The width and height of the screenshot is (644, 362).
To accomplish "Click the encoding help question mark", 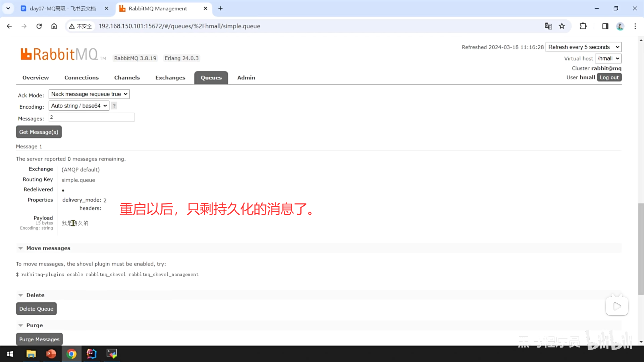I will (x=114, y=106).
